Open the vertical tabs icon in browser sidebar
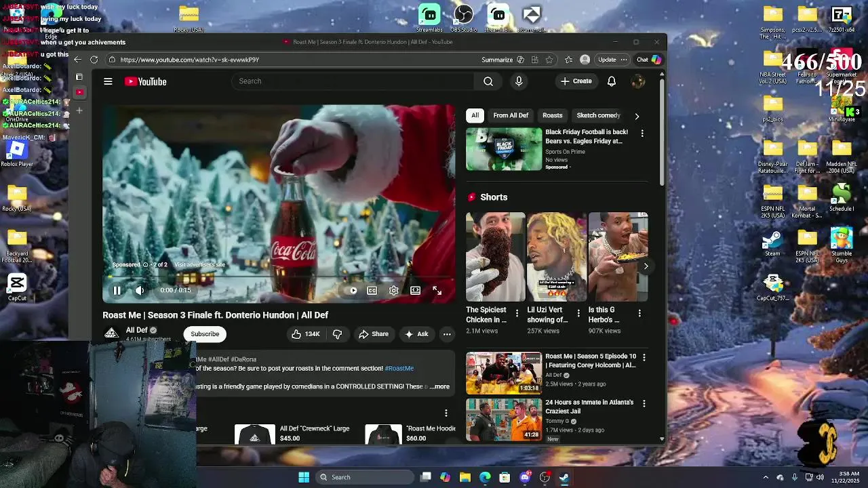 click(x=79, y=77)
